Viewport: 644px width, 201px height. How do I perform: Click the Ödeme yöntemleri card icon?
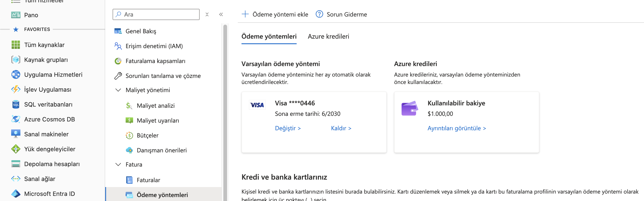[x=129, y=195]
